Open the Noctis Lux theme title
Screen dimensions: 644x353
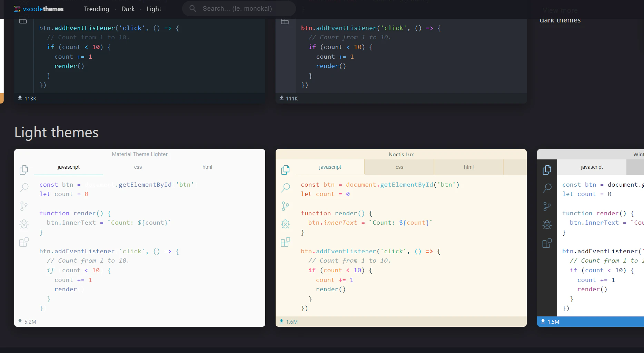click(x=401, y=155)
